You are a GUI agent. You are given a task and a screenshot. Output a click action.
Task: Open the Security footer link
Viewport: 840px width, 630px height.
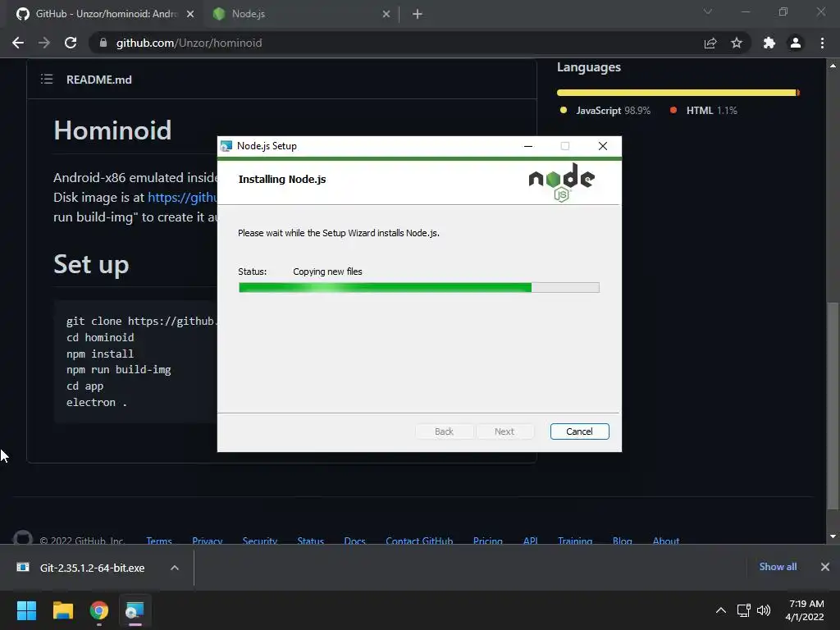click(x=260, y=540)
